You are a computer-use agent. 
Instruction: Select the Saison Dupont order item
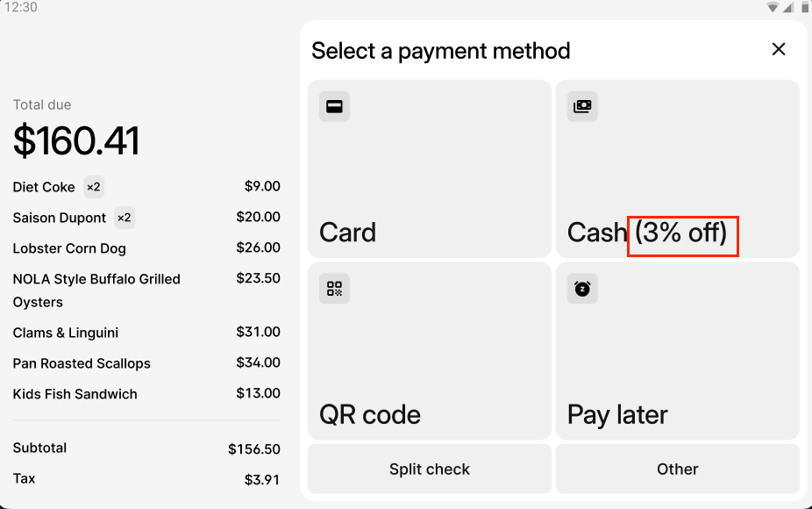tap(60, 218)
